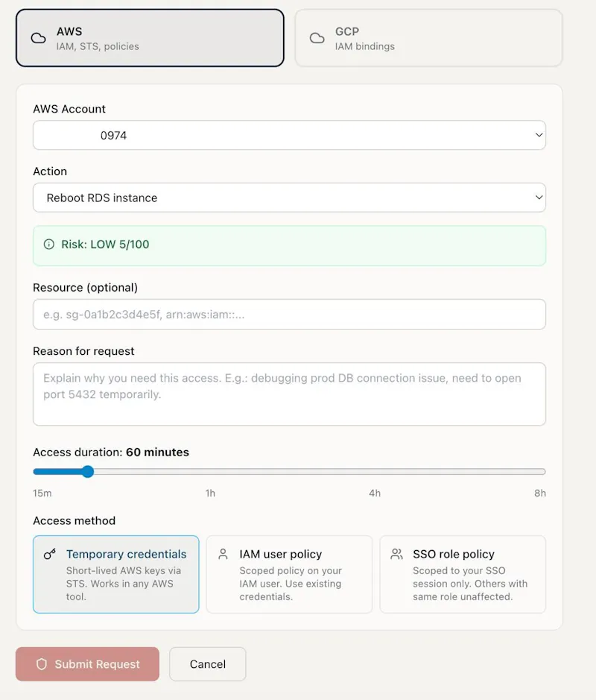Click the access duration slider handle
596x700 pixels.
pos(88,471)
